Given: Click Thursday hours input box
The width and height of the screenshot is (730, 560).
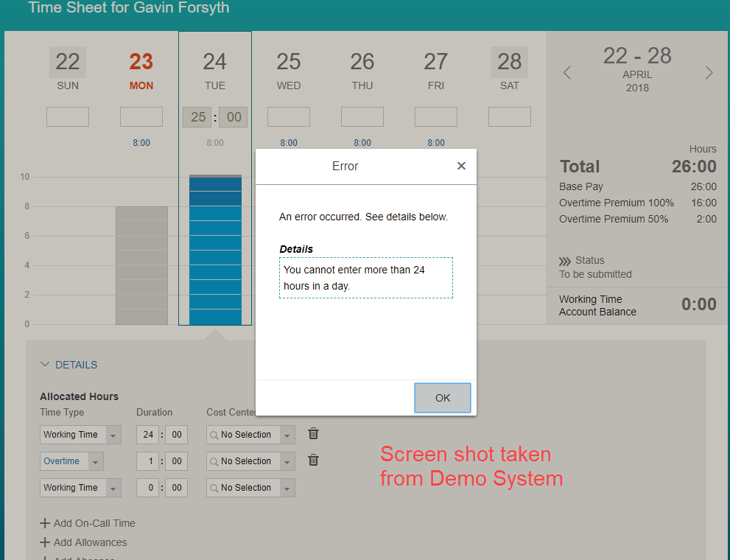Looking at the screenshot, I should coord(362,117).
